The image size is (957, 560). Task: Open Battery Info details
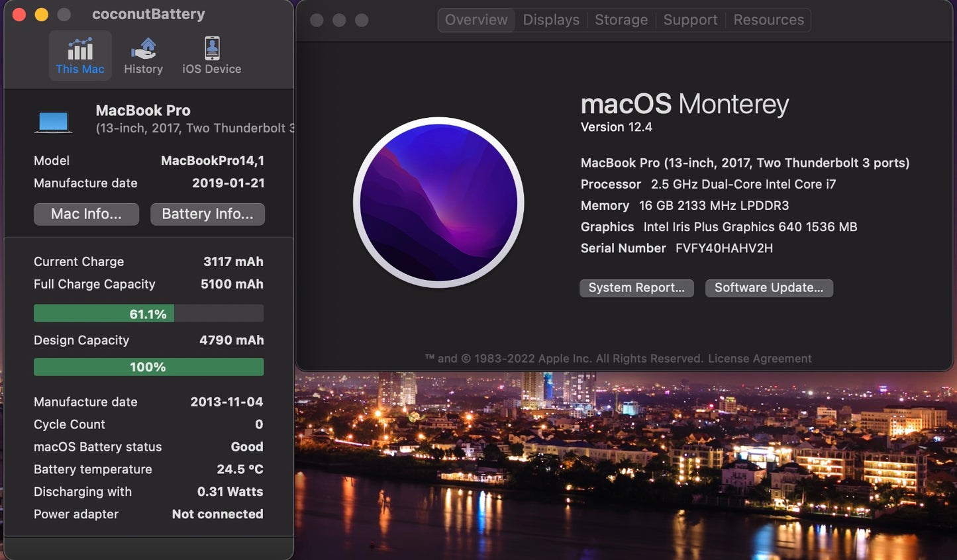[x=207, y=214]
